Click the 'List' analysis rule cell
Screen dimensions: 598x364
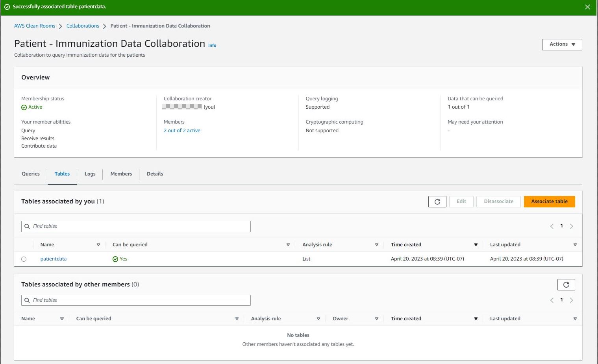click(x=306, y=259)
